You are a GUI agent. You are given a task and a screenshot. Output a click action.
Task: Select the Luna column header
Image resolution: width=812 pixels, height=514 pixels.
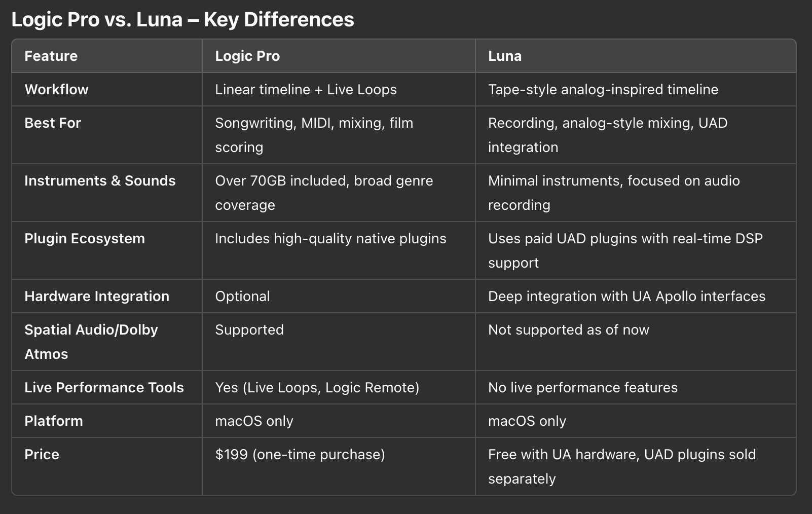pyautogui.click(x=505, y=56)
